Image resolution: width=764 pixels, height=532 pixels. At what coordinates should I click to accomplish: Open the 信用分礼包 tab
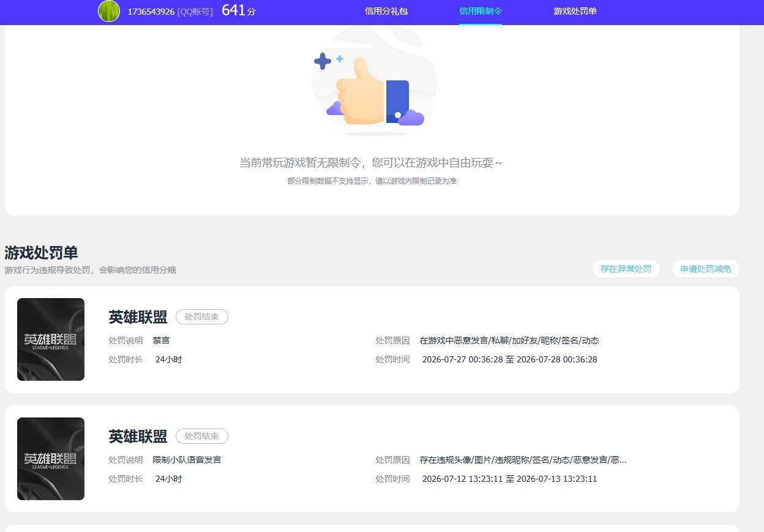click(386, 11)
